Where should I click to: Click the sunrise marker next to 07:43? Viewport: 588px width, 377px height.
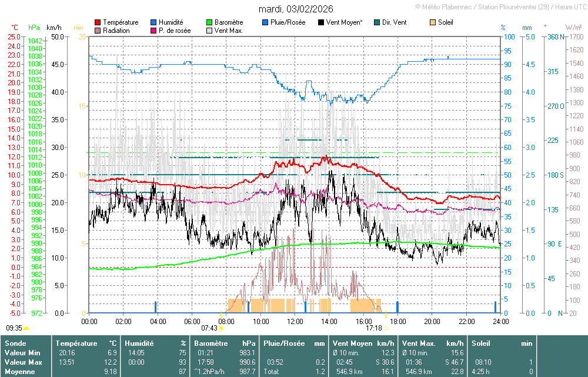click(221, 328)
